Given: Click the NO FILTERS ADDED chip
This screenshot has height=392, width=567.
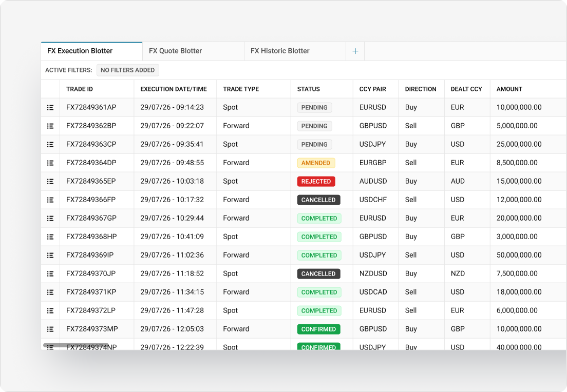Looking at the screenshot, I should tap(128, 70).
